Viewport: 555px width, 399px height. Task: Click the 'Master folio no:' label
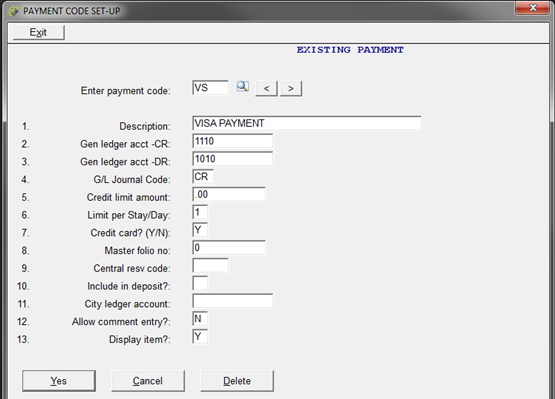point(137,251)
